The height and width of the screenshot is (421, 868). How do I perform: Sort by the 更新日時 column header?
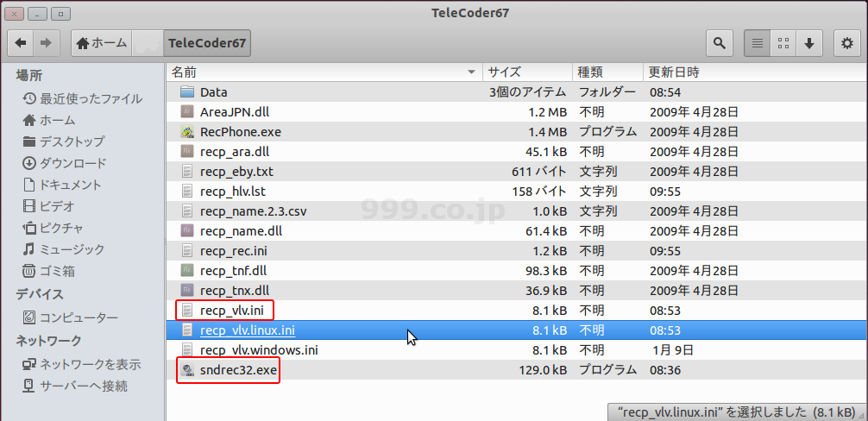tap(755, 72)
